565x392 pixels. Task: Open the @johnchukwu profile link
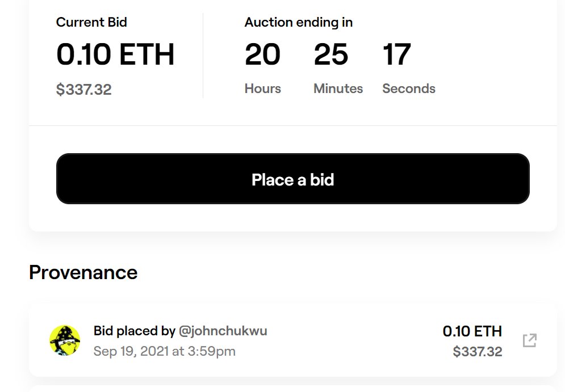click(x=223, y=331)
